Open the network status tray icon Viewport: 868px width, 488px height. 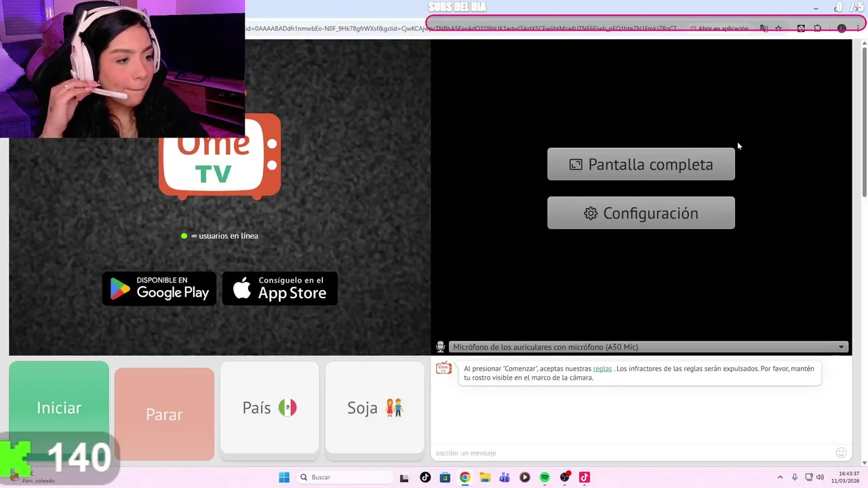[809, 477]
